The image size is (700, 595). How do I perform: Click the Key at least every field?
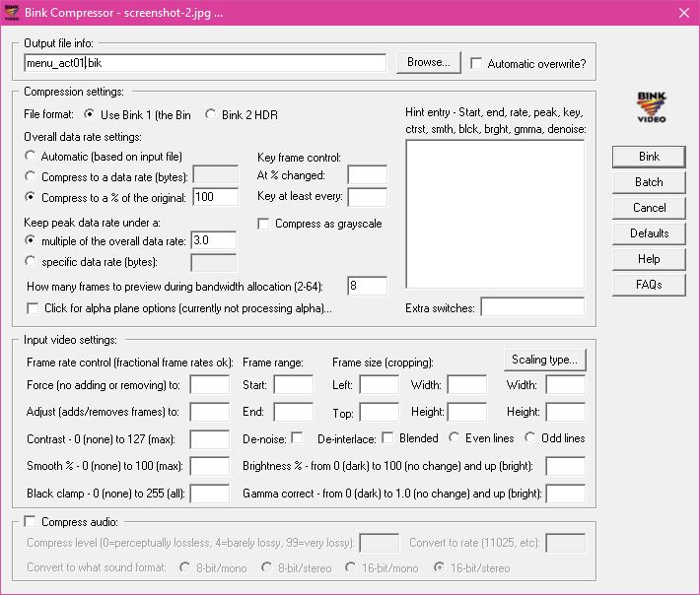[368, 197]
